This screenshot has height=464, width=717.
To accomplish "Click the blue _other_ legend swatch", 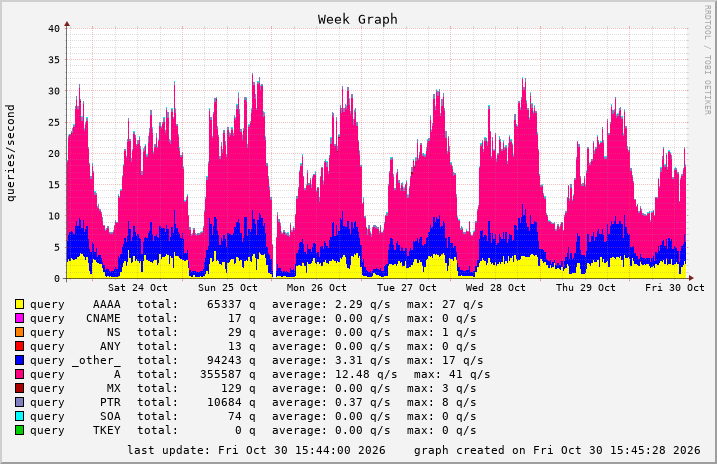I will pos(19,360).
